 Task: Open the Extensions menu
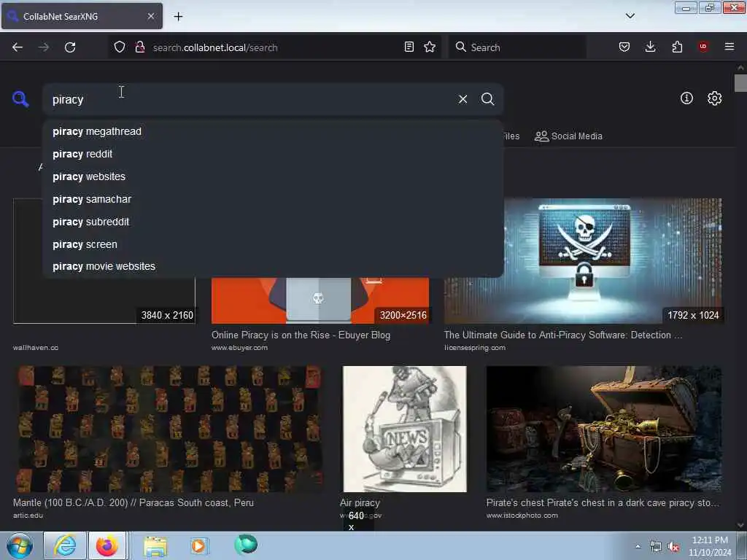click(x=677, y=47)
